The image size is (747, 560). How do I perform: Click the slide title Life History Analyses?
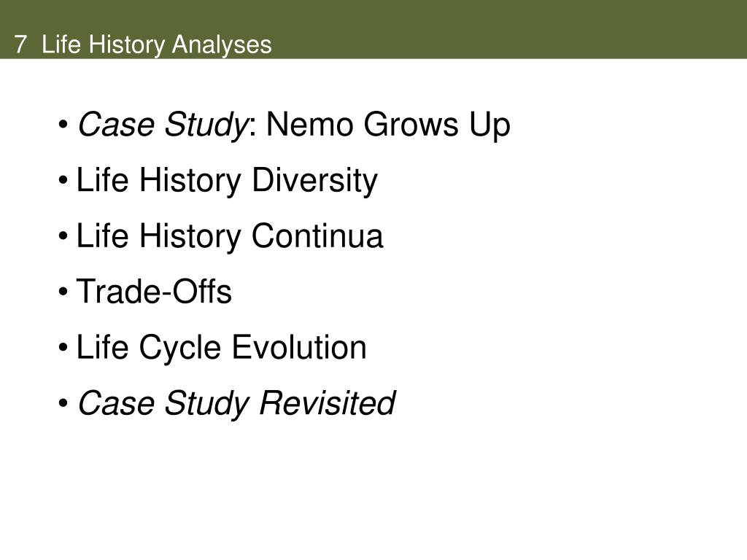[157, 44]
